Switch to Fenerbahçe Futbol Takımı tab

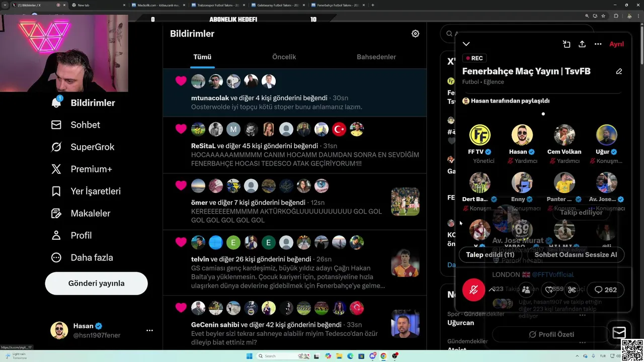(338, 5)
